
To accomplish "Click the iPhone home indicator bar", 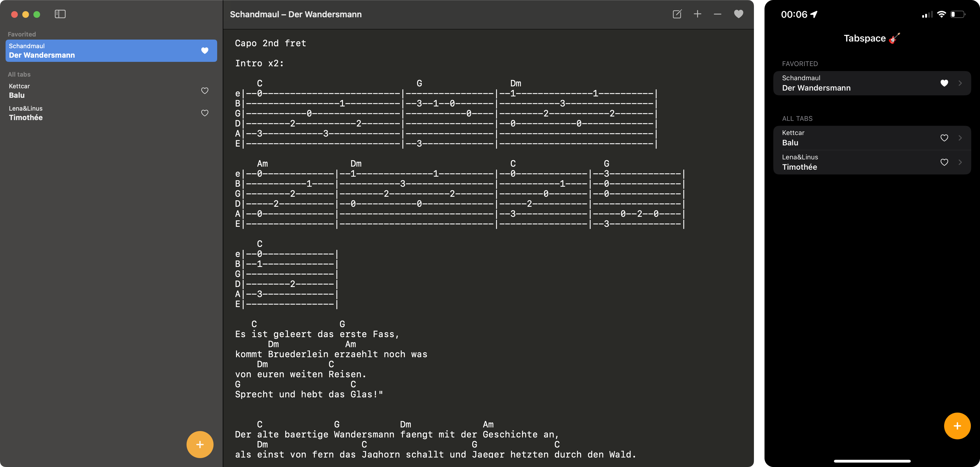I will pos(872,461).
